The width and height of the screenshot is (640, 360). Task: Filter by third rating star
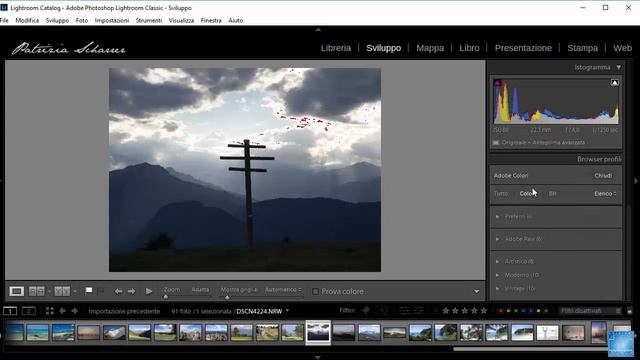pos(465,311)
